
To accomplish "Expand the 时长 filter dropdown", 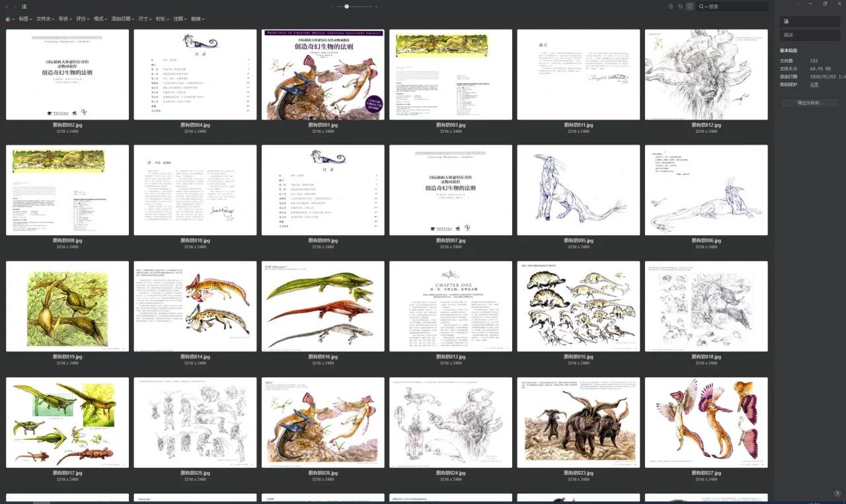I will pos(163,19).
